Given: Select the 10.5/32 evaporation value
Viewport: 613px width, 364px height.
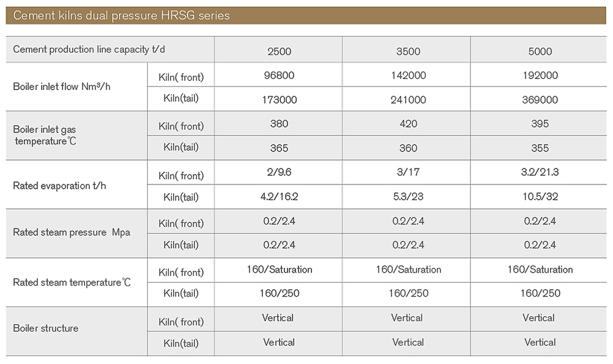Looking at the screenshot, I should pyautogui.click(x=540, y=196).
